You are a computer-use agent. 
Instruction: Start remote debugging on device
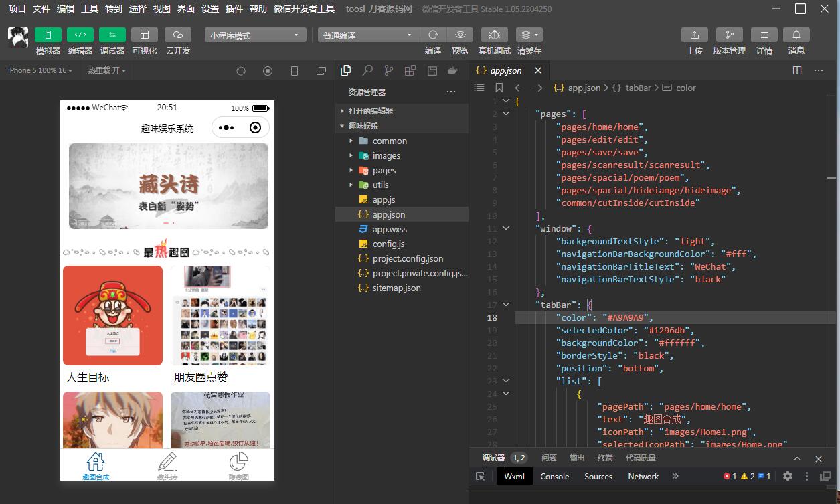[x=494, y=35]
